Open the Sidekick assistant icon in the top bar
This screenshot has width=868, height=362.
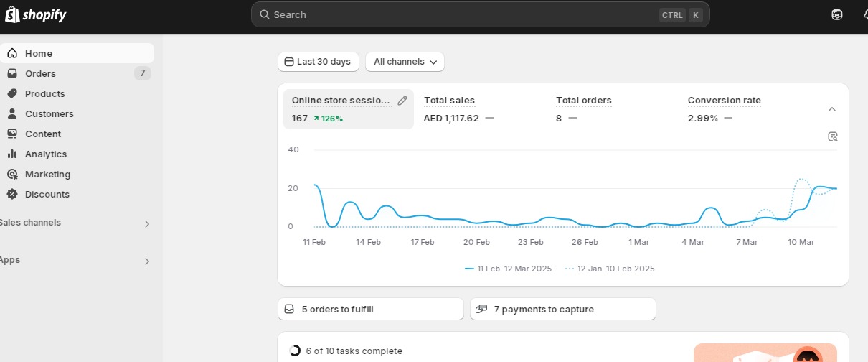[836, 14]
